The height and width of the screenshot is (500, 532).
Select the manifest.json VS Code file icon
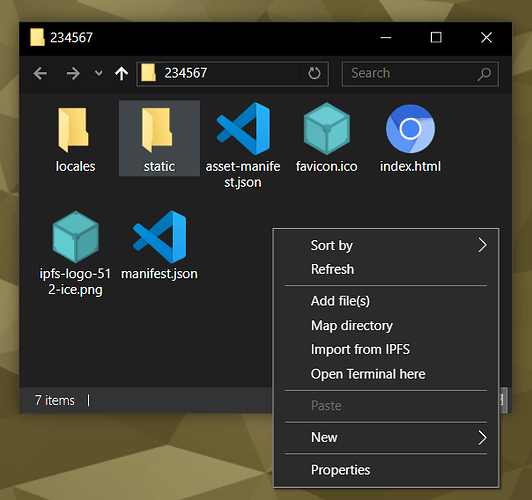159,236
